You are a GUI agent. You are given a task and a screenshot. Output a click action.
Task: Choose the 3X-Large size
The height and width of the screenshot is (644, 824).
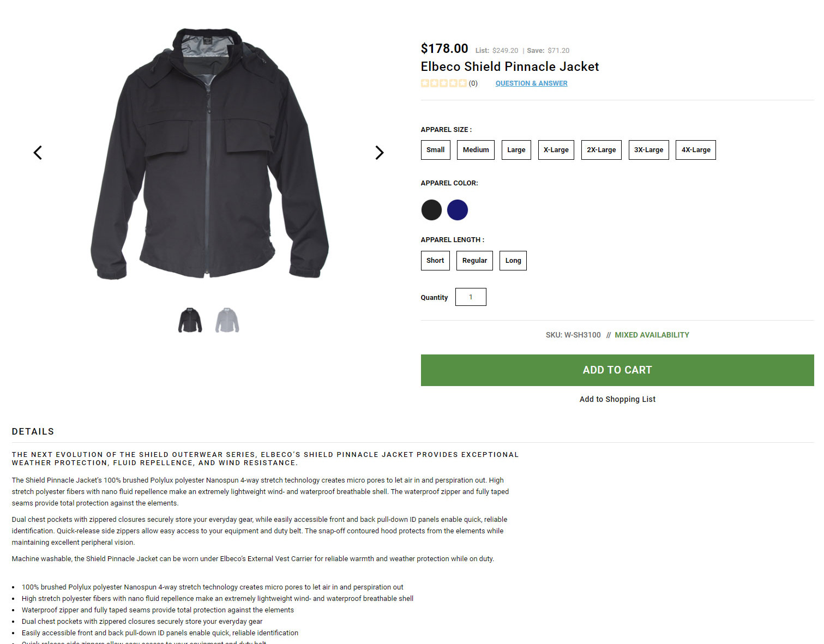[649, 150]
